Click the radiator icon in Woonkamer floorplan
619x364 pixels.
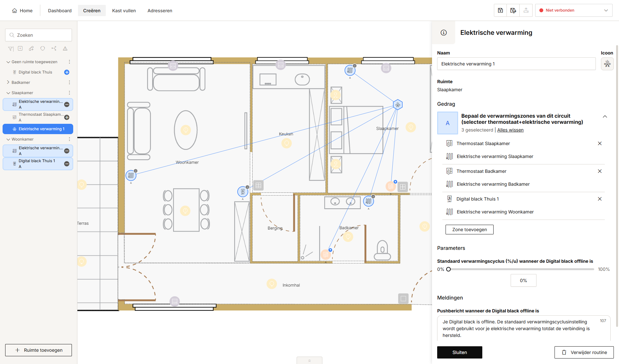tap(131, 175)
